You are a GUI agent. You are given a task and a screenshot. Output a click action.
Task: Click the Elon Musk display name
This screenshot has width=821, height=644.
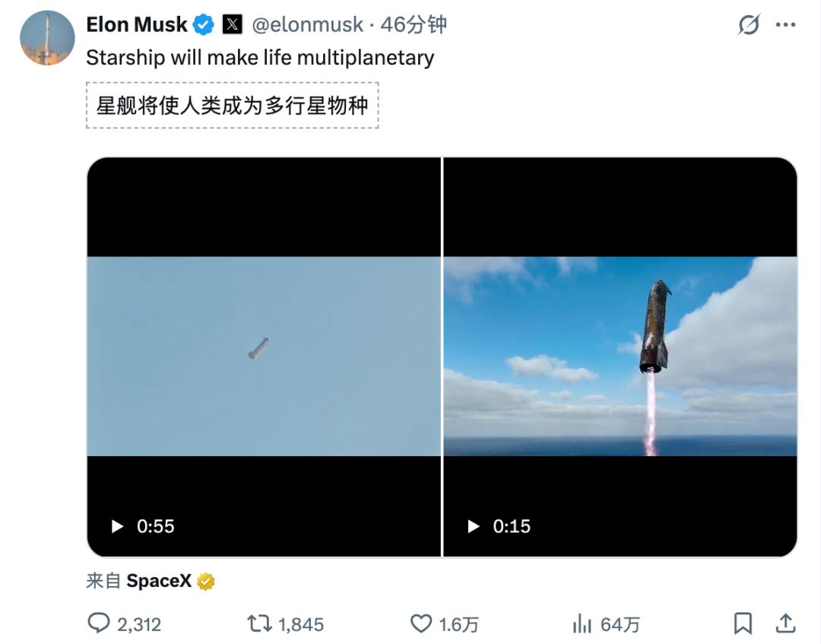click(x=137, y=25)
